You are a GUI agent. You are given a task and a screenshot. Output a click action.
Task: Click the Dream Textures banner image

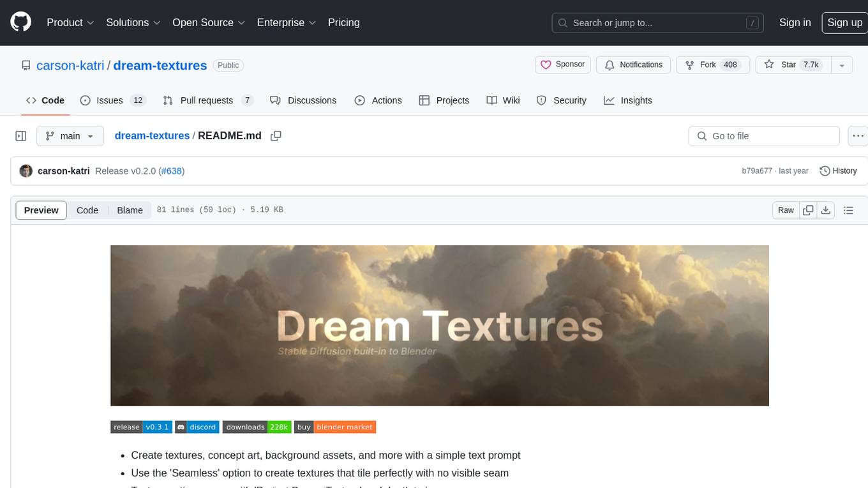tap(440, 326)
